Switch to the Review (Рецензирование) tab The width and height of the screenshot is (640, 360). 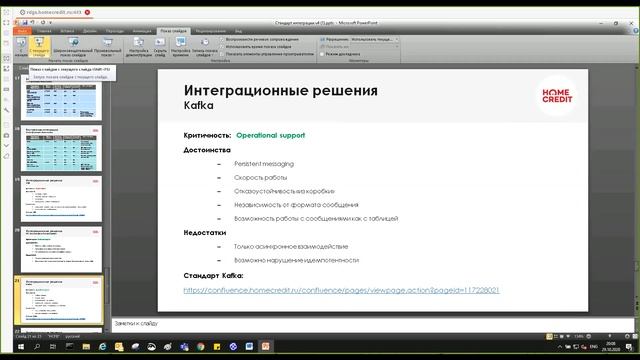[x=211, y=31]
